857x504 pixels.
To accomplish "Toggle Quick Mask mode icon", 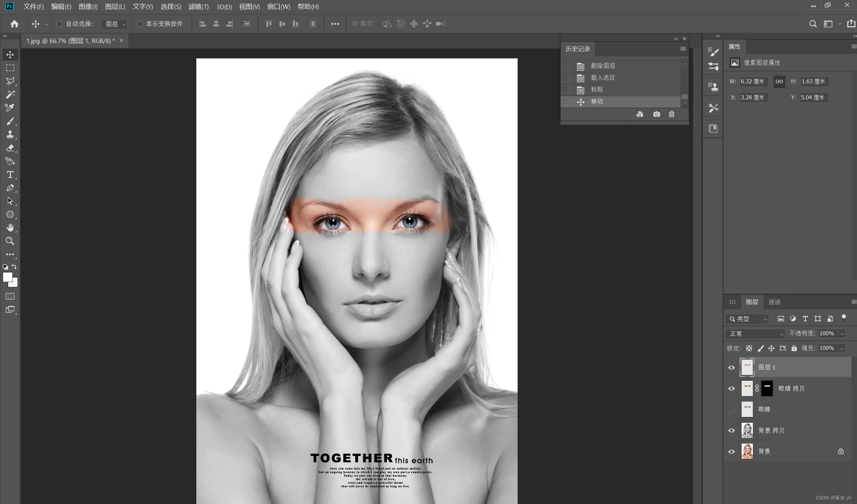I will coord(10,296).
